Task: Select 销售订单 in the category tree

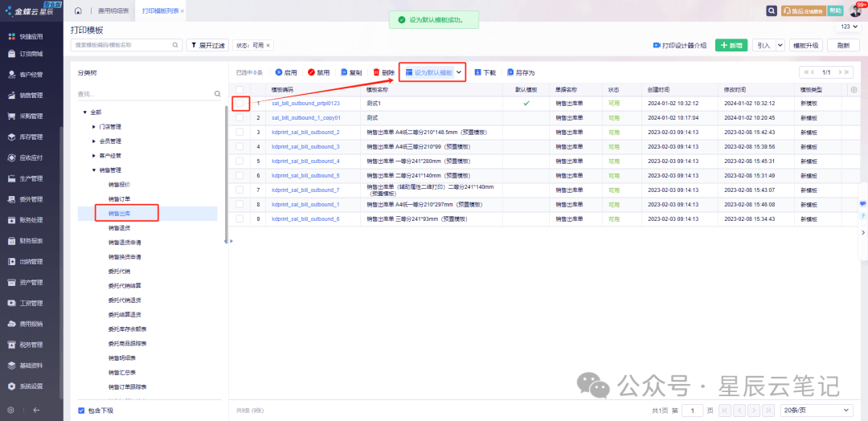Action: pyautogui.click(x=120, y=198)
